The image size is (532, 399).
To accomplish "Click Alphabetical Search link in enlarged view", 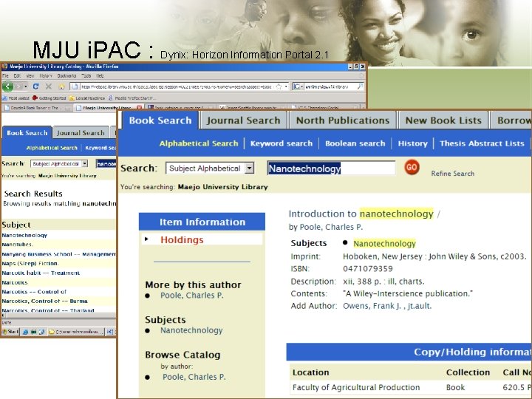I will [x=199, y=143].
